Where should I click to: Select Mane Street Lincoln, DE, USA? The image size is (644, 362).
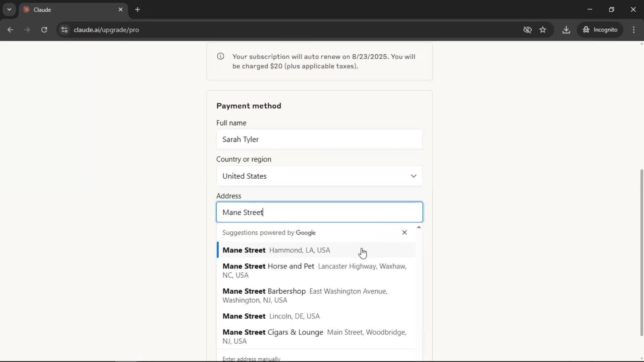pyautogui.click(x=316, y=316)
